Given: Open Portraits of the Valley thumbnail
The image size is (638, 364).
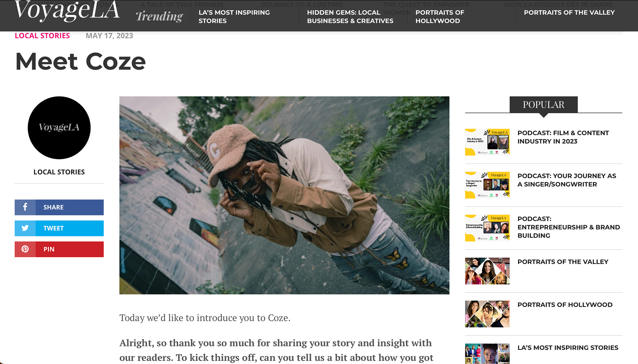Looking at the screenshot, I should click(487, 271).
